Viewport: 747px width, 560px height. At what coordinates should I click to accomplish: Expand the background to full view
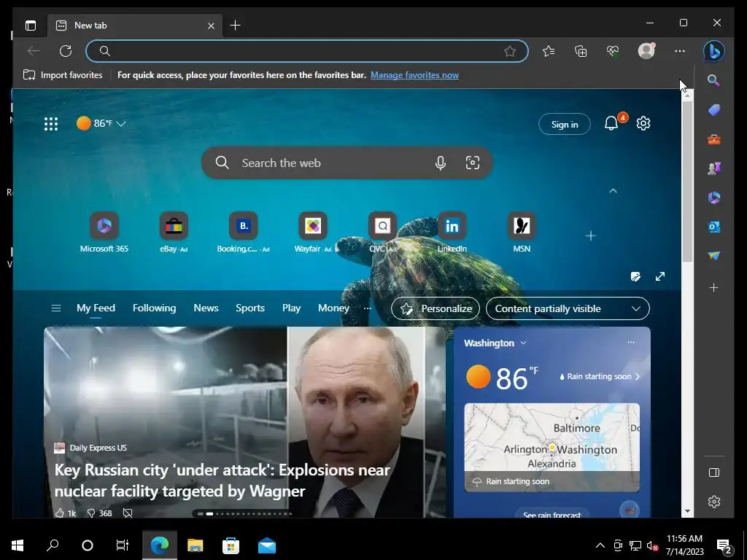[x=659, y=276]
